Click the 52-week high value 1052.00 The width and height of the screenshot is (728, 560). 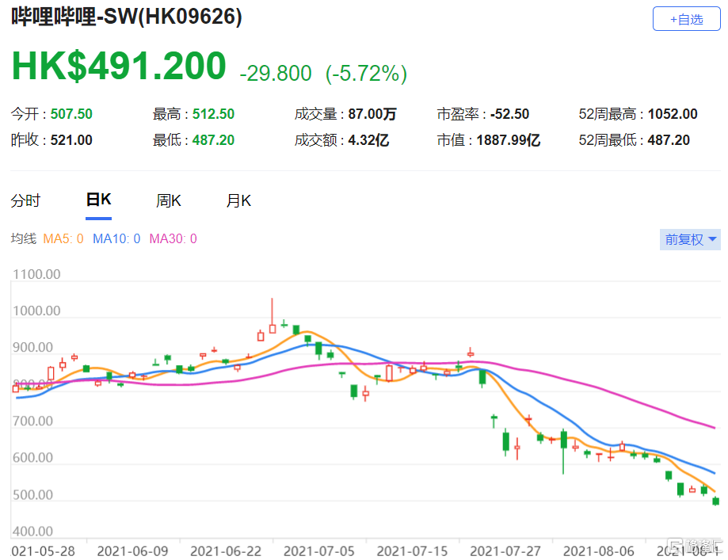673,114
